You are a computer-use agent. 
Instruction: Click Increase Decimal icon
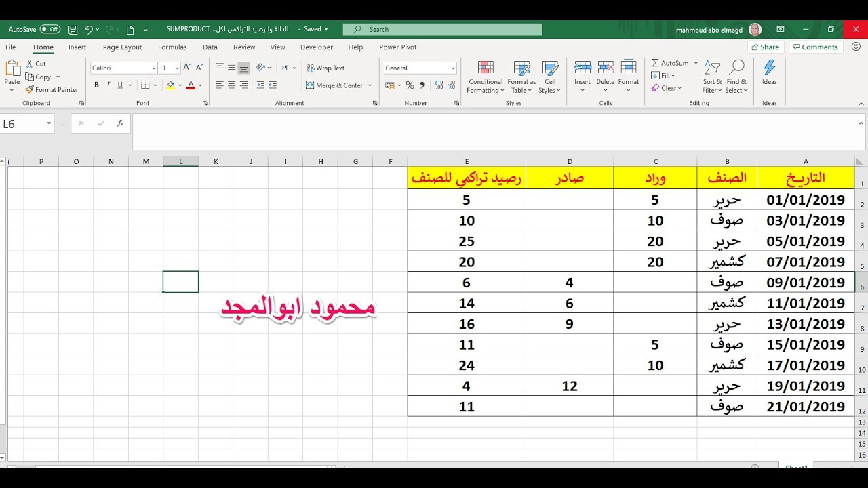[x=439, y=85]
